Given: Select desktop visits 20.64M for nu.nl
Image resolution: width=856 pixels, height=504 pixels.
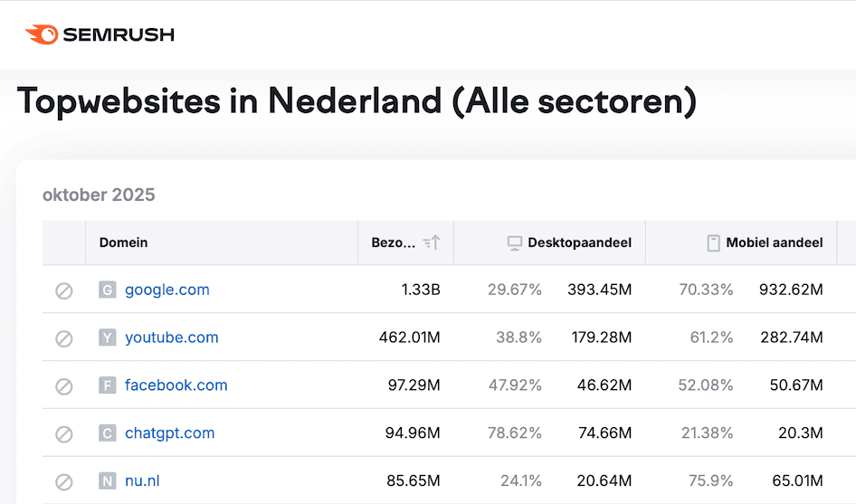Looking at the screenshot, I should pos(604,480).
